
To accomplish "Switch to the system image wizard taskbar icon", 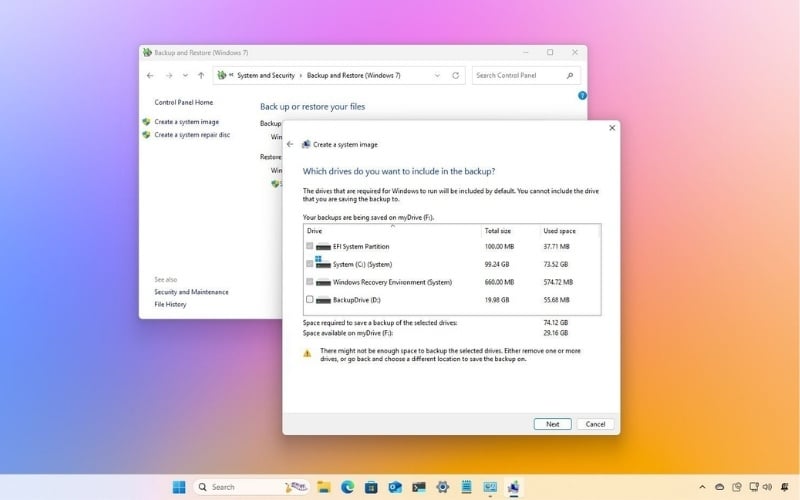I will [x=514, y=487].
